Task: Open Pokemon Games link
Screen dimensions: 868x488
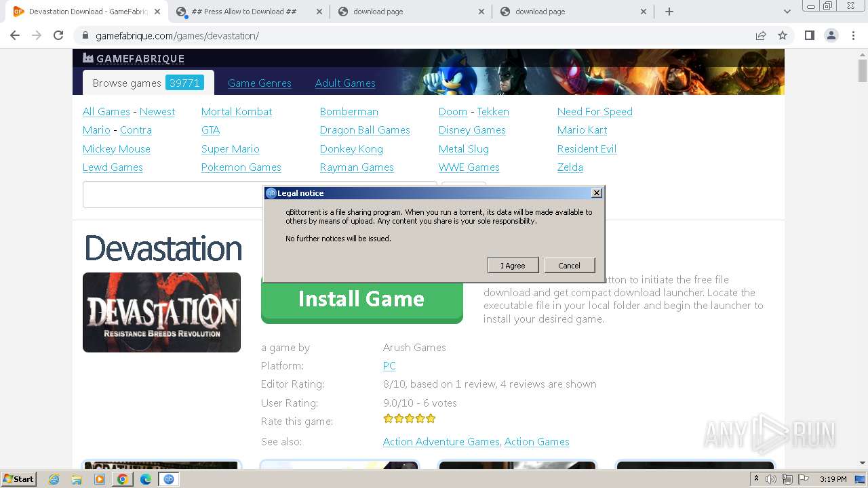Action: [241, 167]
